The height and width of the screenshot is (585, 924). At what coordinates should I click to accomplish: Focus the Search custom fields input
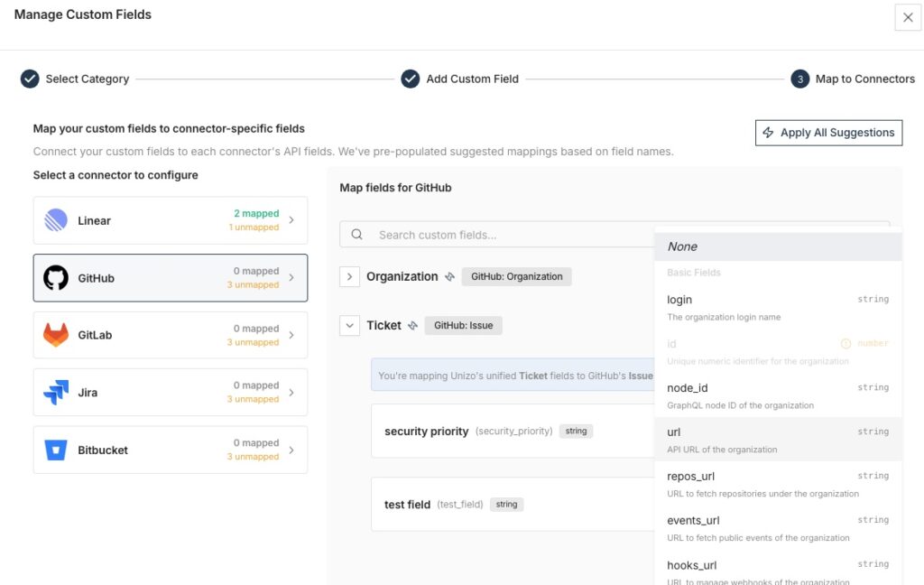(x=505, y=235)
